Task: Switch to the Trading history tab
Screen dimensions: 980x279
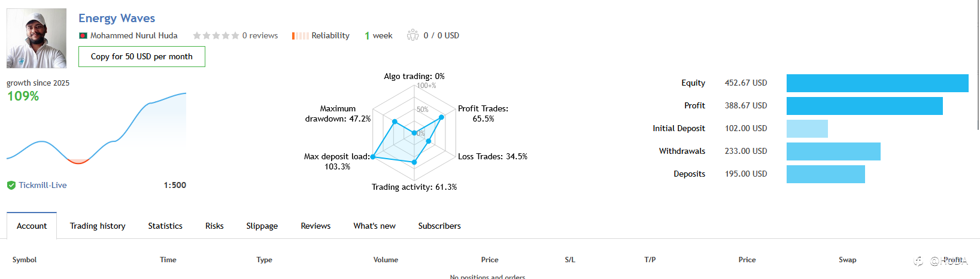Action: [98, 226]
